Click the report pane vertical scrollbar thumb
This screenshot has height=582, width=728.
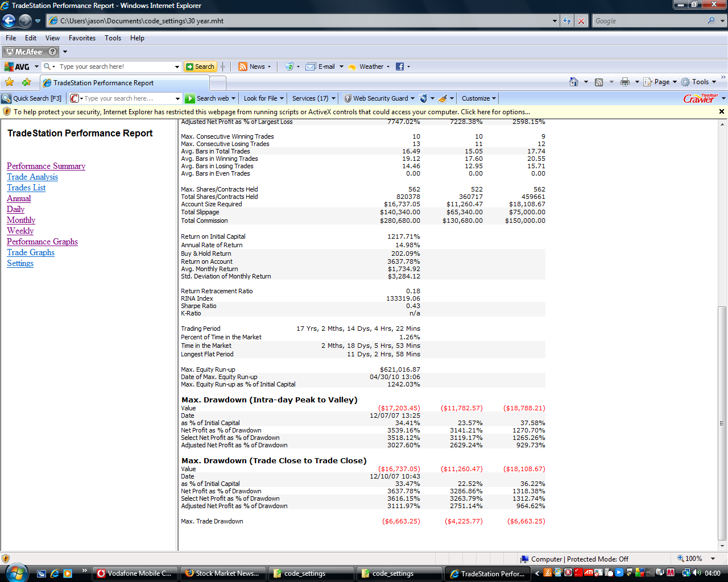722,423
